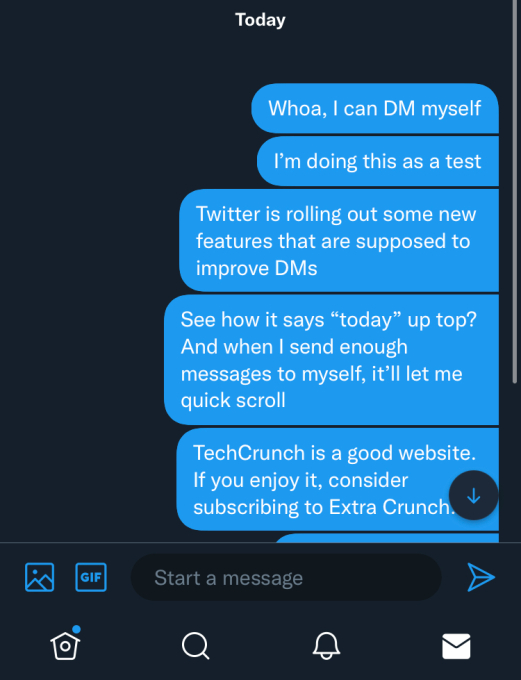This screenshot has width=521, height=680.
Task: Open the image attachment picker icon
Action: pos(39,577)
